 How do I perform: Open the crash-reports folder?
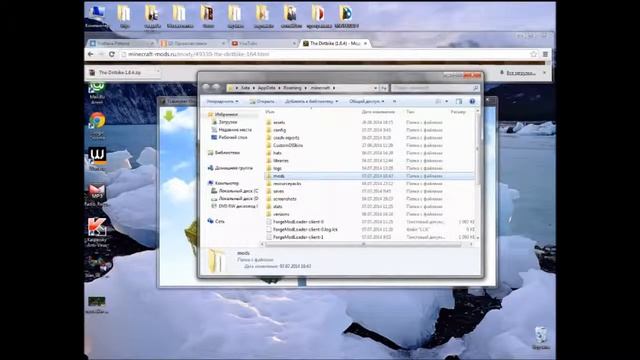point(286,138)
